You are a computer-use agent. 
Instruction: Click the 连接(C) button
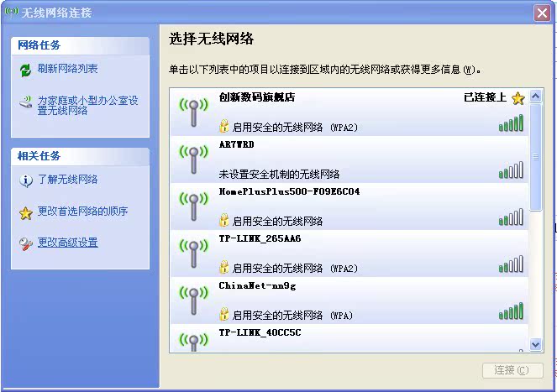[512, 370]
